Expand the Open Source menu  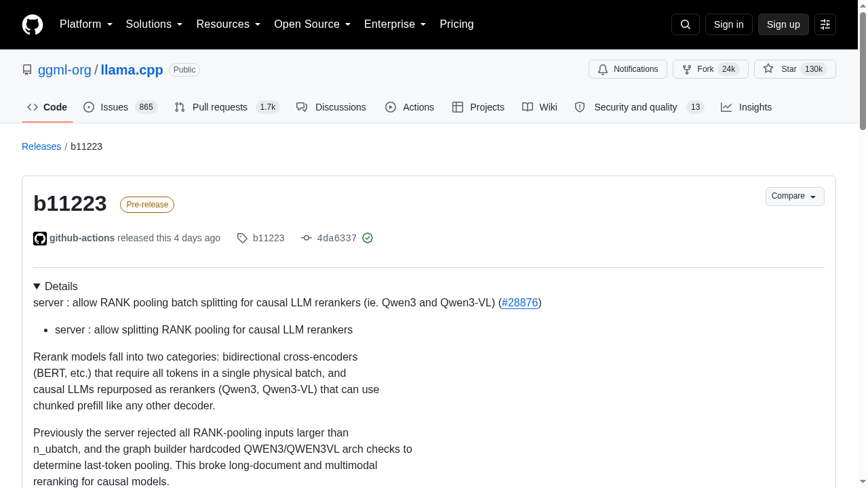click(x=313, y=24)
